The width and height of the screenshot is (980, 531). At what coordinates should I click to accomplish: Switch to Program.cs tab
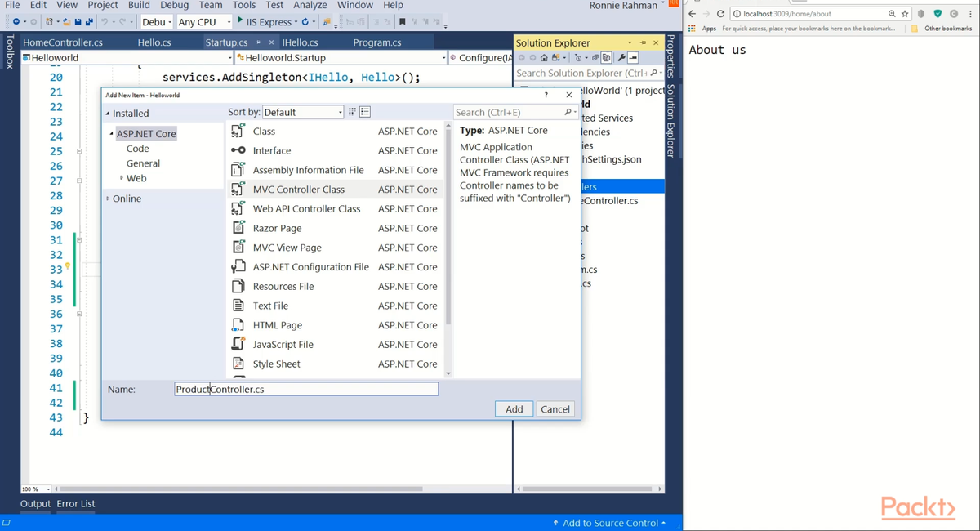tap(377, 42)
